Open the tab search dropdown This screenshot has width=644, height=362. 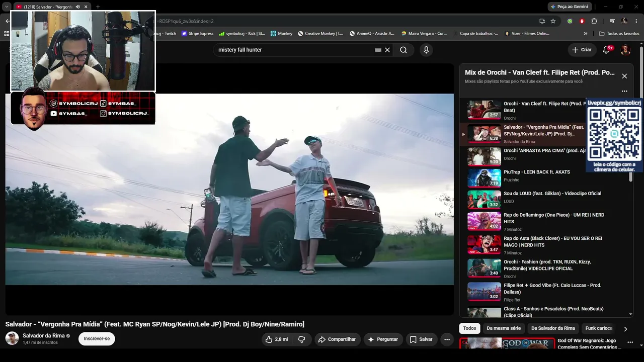[7, 7]
